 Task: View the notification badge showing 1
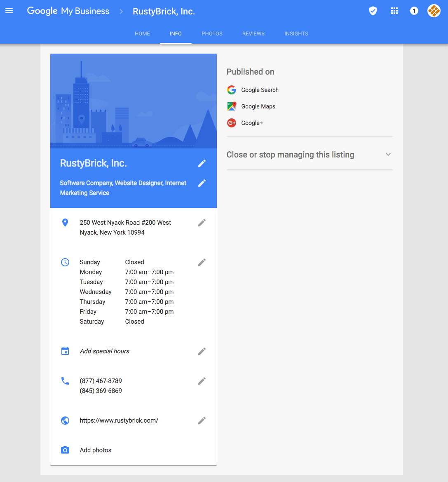(x=414, y=11)
